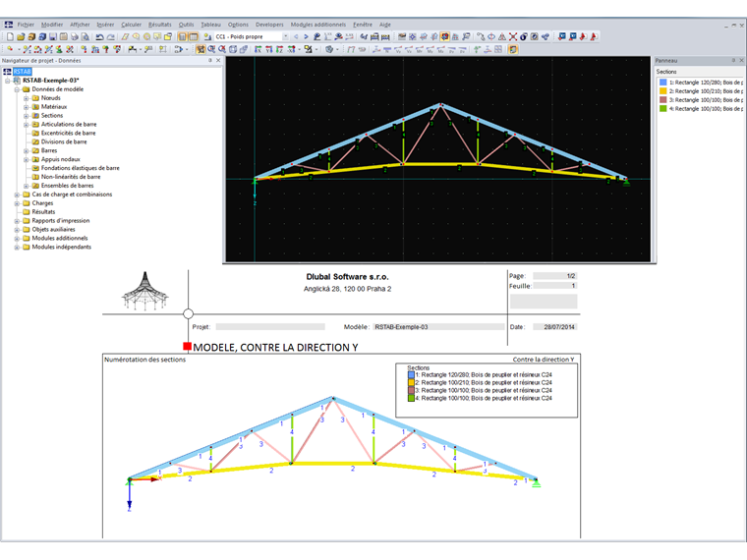Expand the Barres tree node
Image resolution: width=747 pixels, height=560 pixels.
(27, 151)
